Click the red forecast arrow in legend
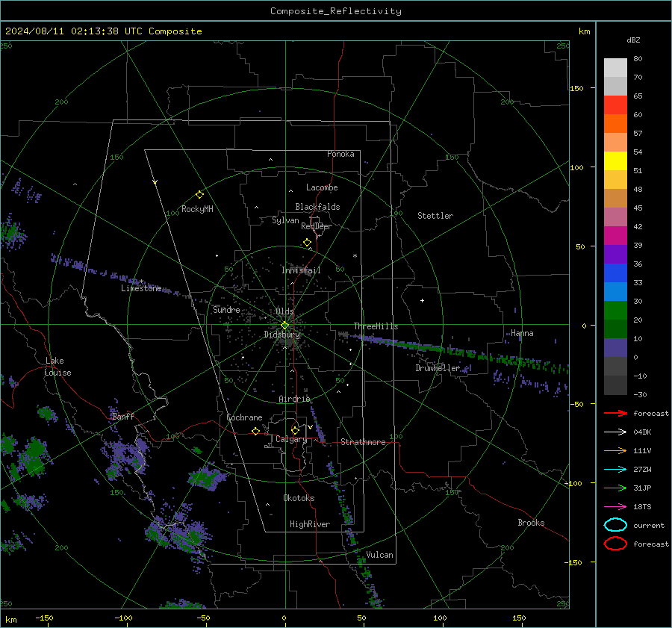Viewport: 672px width, 628px height. coord(615,413)
